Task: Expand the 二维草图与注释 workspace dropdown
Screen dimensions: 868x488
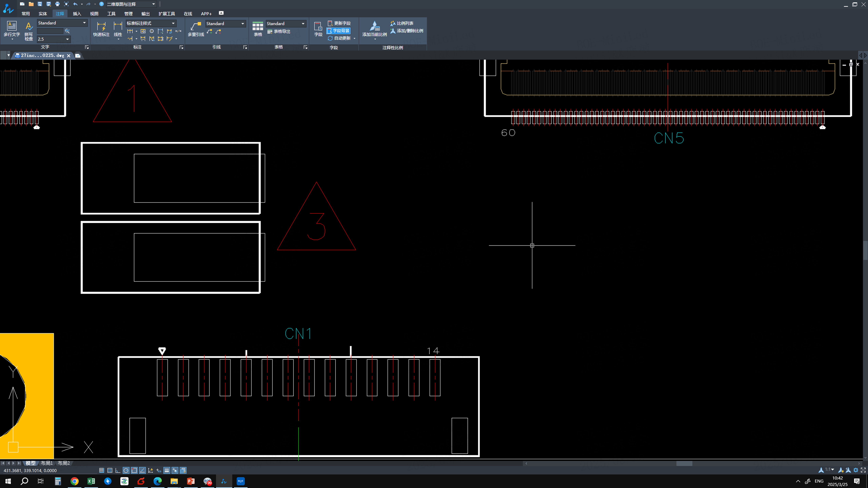Action: (x=154, y=4)
